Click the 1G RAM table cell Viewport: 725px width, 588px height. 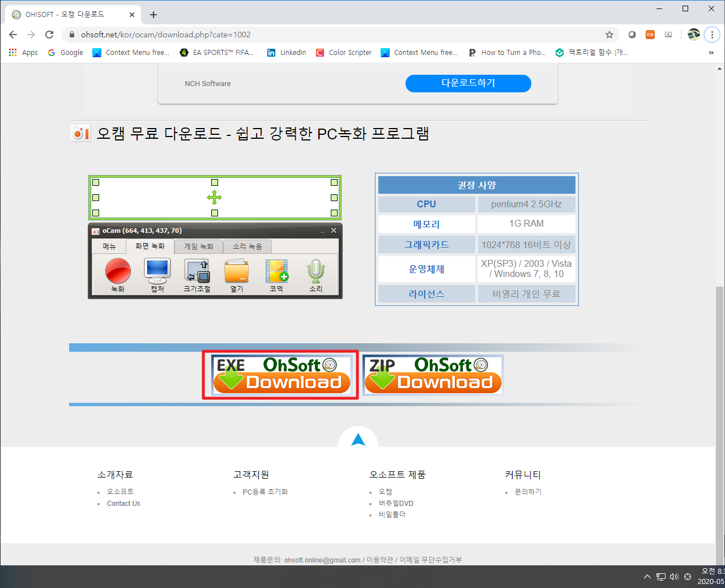pos(526,223)
